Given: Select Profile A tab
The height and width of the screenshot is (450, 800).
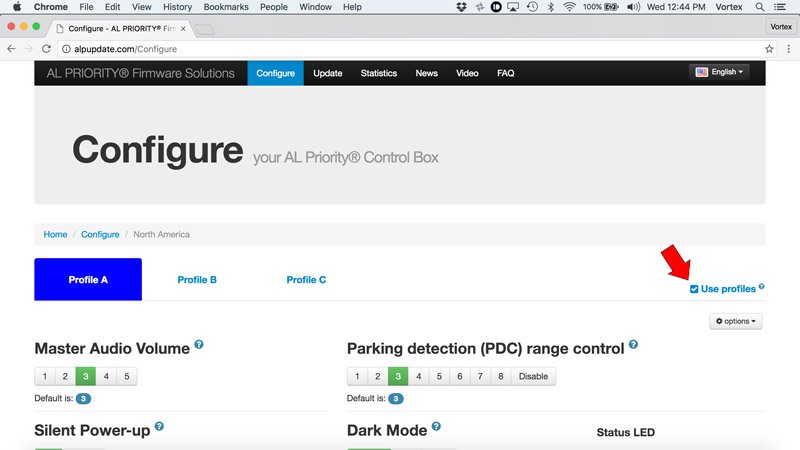Looking at the screenshot, I should (x=88, y=280).
